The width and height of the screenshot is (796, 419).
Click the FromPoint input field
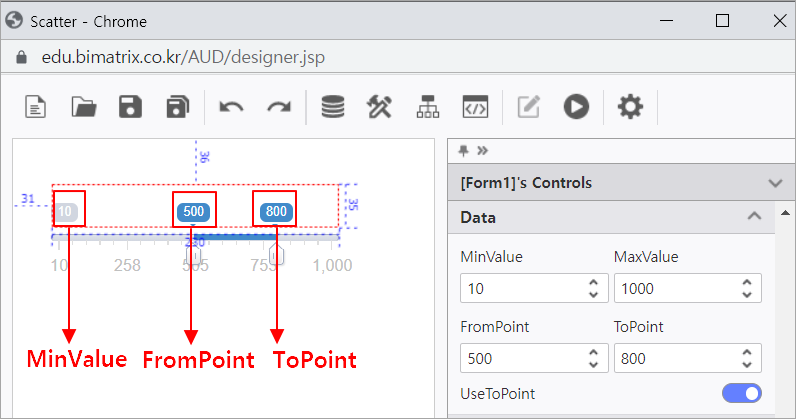[x=518, y=358]
